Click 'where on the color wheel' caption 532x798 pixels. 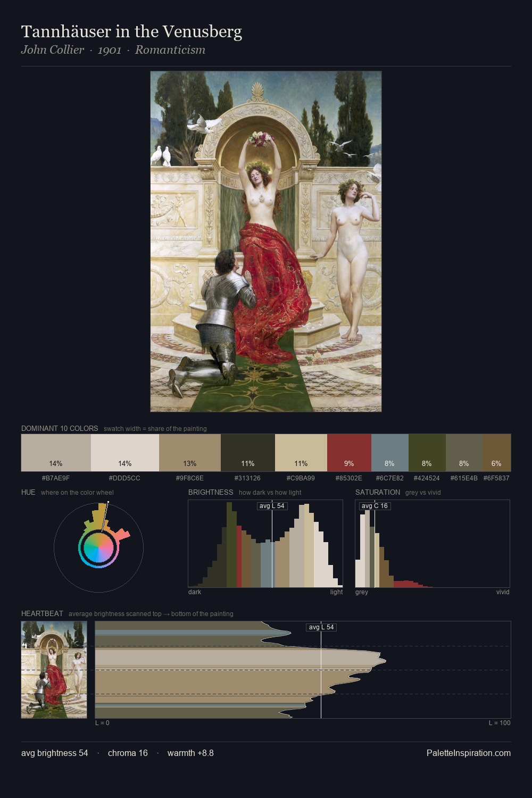77,493
